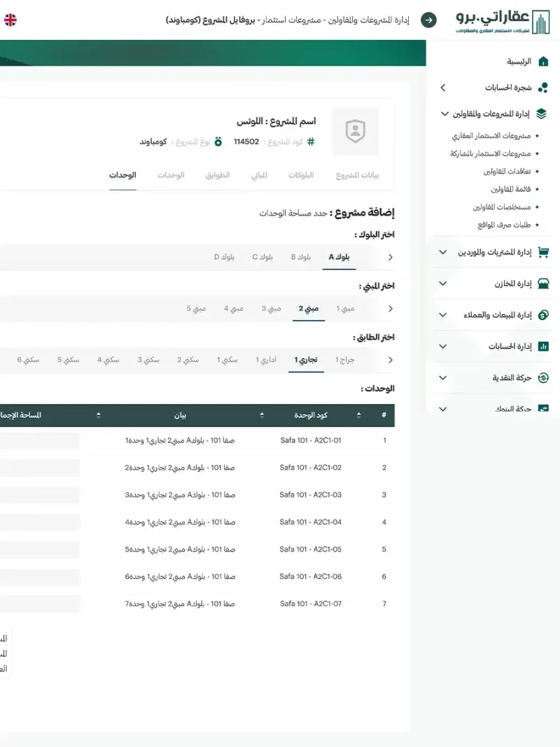Click the round arrow button in header
The height and width of the screenshot is (747, 560).
(x=428, y=20)
